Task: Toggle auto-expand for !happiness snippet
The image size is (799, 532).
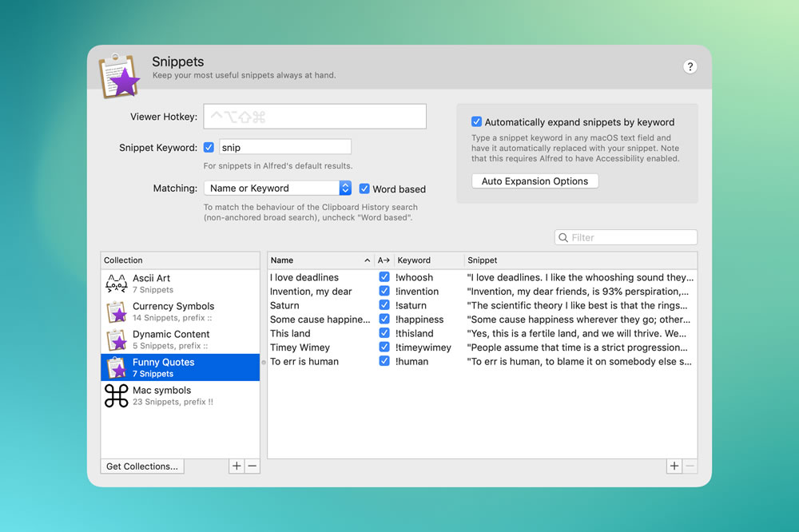Action: (384, 319)
